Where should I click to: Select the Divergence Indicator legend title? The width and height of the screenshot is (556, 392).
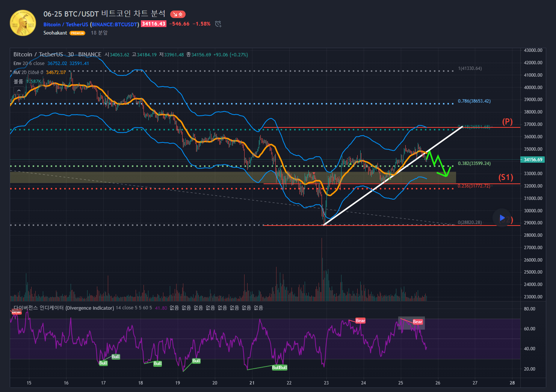point(64,308)
